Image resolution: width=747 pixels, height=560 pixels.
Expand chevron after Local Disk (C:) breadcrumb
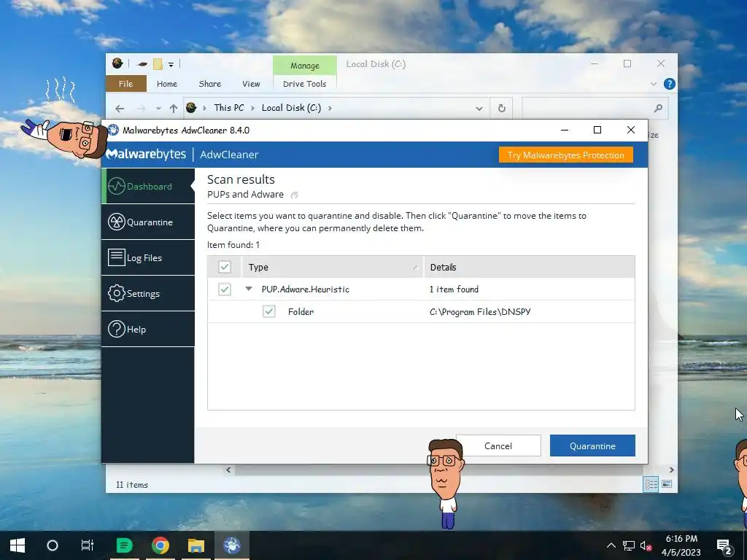329,108
